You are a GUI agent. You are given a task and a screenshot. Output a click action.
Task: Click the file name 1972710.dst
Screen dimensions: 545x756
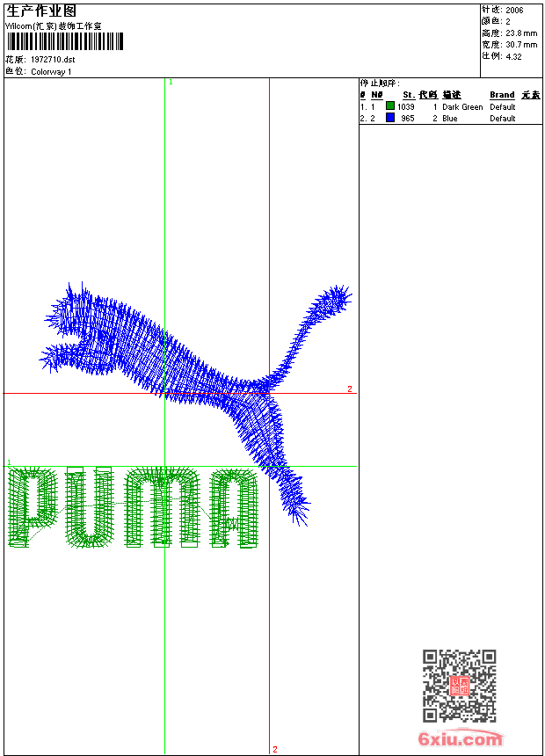pyautogui.click(x=53, y=60)
